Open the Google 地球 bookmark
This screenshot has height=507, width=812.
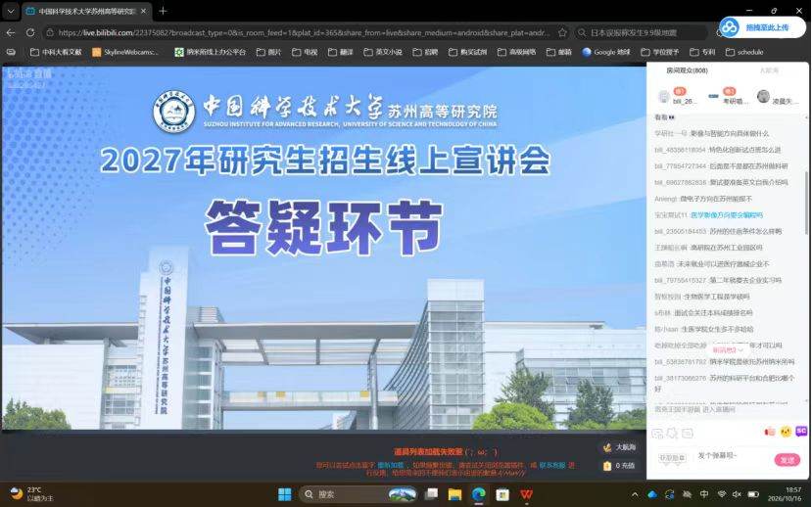pyautogui.click(x=606, y=52)
